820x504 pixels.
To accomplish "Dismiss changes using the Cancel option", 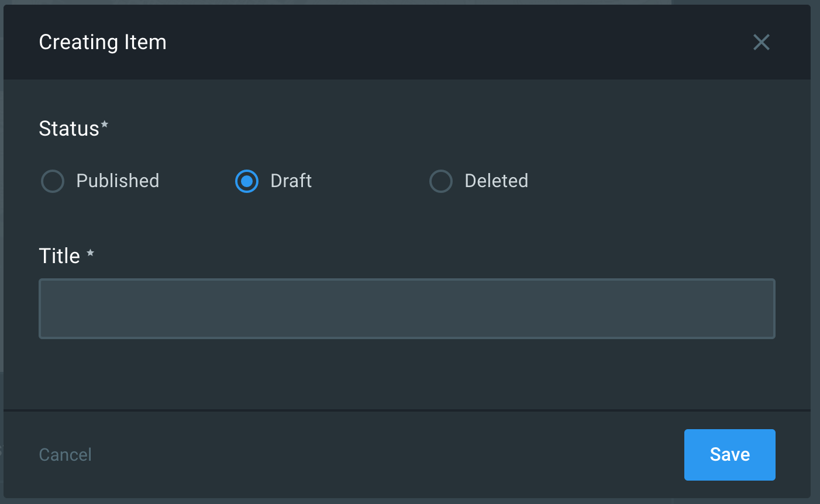I will (x=65, y=454).
